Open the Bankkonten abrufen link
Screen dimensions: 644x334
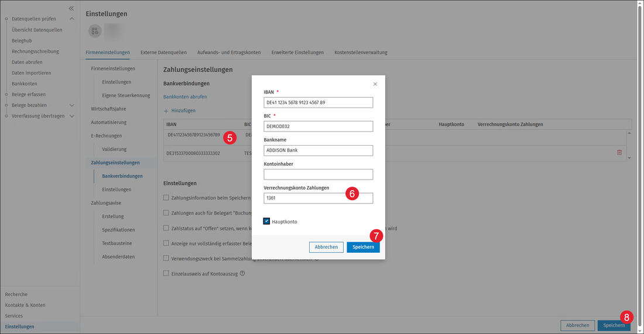[x=185, y=97]
